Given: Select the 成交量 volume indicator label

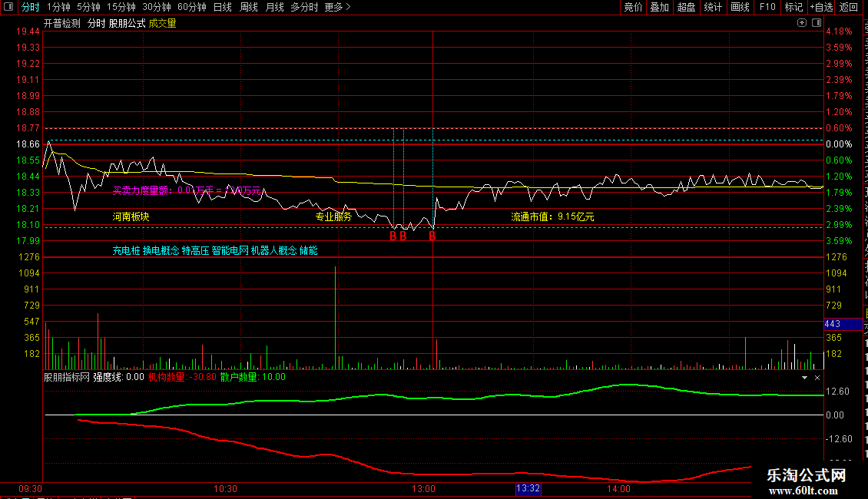Looking at the screenshot, I should coord(163,23).
